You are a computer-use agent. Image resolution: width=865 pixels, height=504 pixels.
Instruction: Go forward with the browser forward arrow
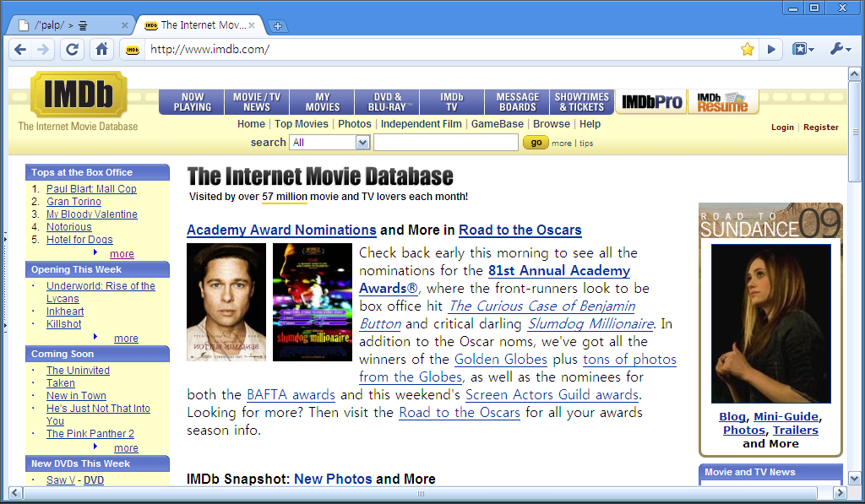pyautogui.click(x=43, y=50)
